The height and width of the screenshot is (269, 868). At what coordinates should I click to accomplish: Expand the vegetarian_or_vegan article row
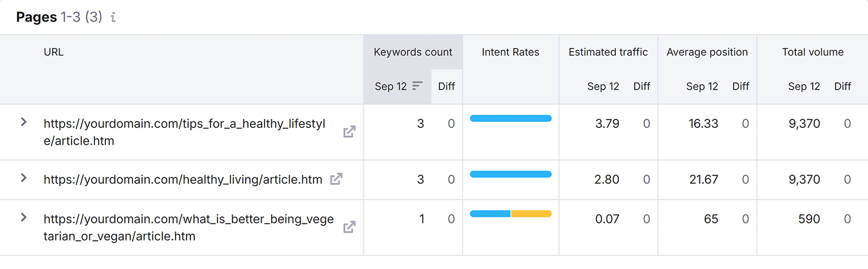(23, 217)
